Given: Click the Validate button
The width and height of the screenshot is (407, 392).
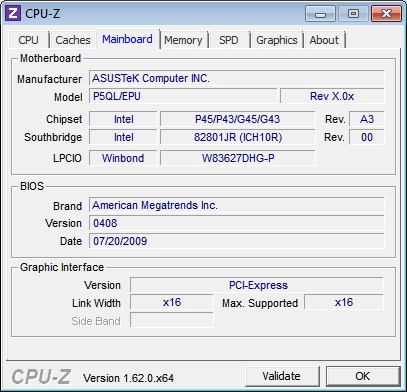Looking at the screenshot, I should (x=281, y=376).
